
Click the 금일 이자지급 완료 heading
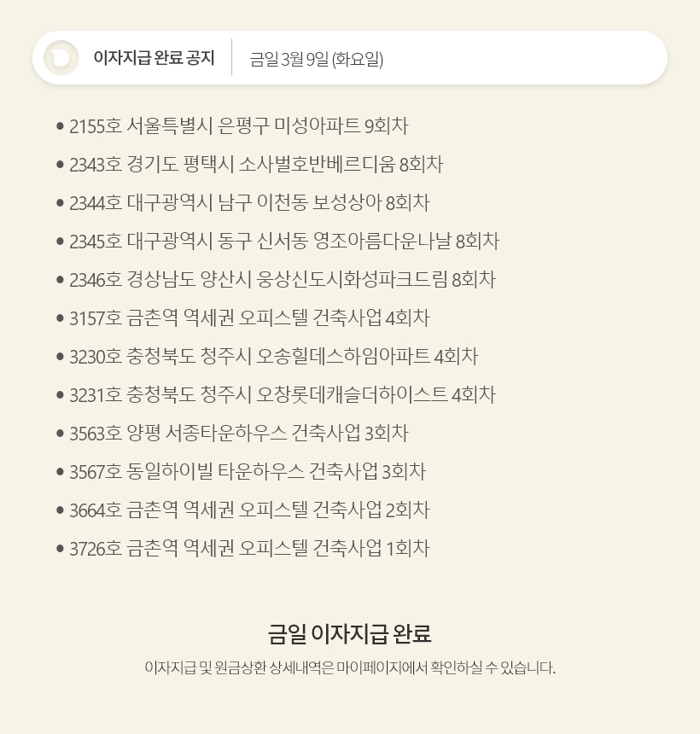point(350,634)
